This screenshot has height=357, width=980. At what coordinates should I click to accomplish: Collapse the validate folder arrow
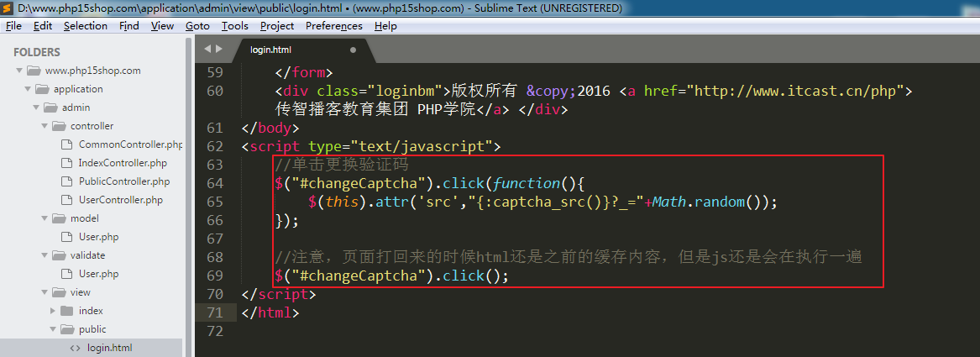(45, 255)
